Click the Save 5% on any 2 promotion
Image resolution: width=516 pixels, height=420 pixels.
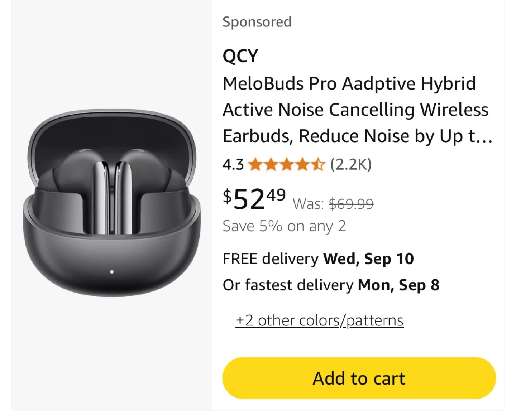pyautogui.click(x=284, y=226)
